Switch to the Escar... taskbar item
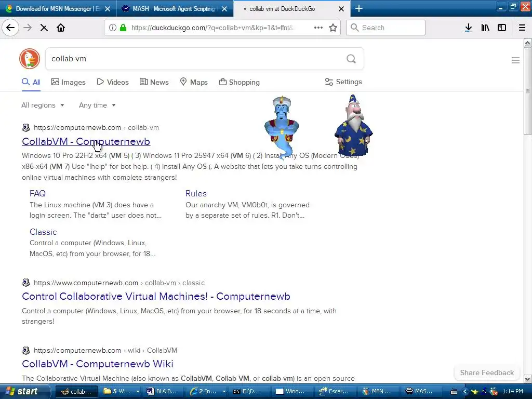This screenshot has height=399, width=532. [334, 391]
